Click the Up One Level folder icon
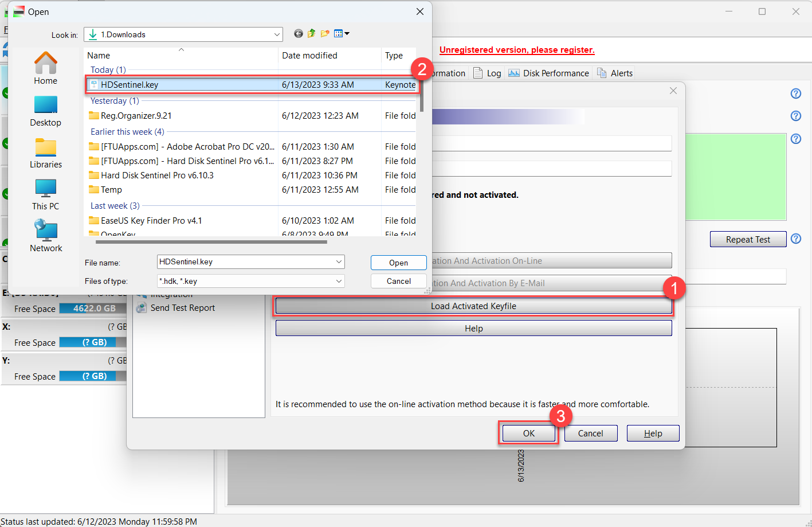 311,34
